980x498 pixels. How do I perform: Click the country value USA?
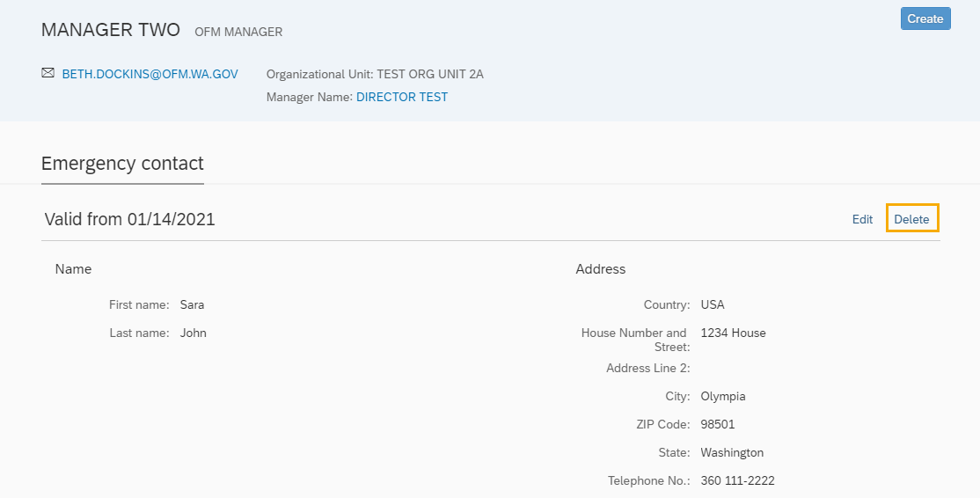click(x=713, y=304)
